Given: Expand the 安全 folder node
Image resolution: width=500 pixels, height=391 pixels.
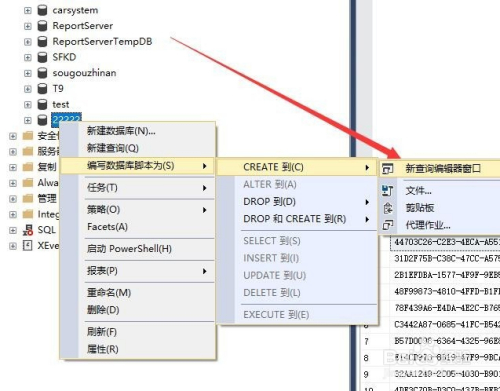Looking at the screenshot, I should point(13,136).
